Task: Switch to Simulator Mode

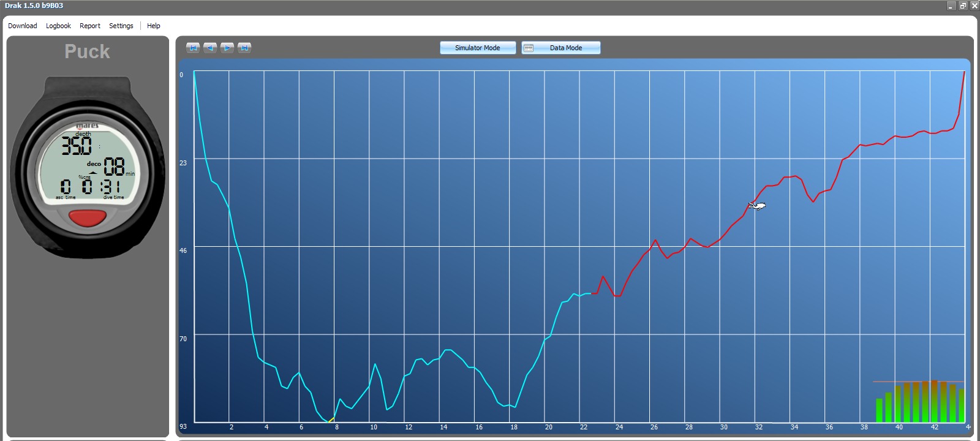Action: (478, 48)
